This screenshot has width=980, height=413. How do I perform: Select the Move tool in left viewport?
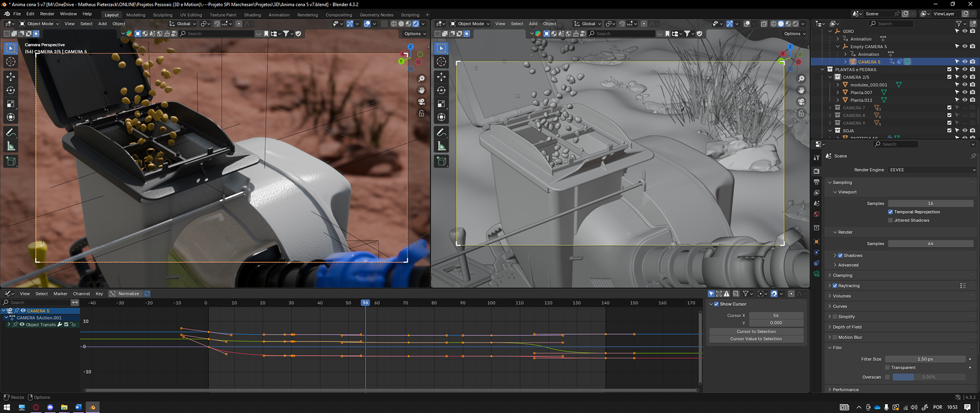(11, 76)
